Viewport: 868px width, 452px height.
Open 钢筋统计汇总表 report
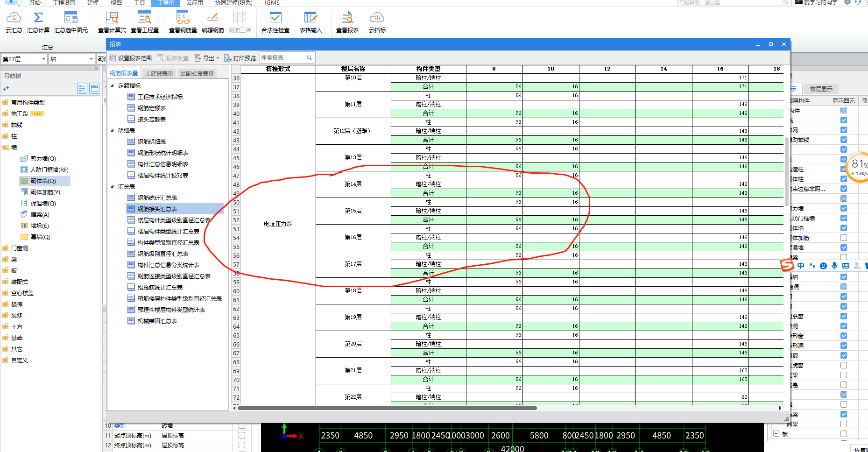(x=157, y=198)
